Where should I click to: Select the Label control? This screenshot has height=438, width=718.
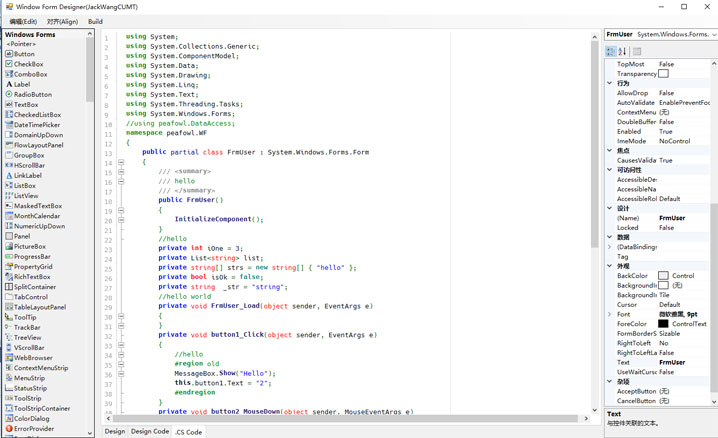click(18, 84)
